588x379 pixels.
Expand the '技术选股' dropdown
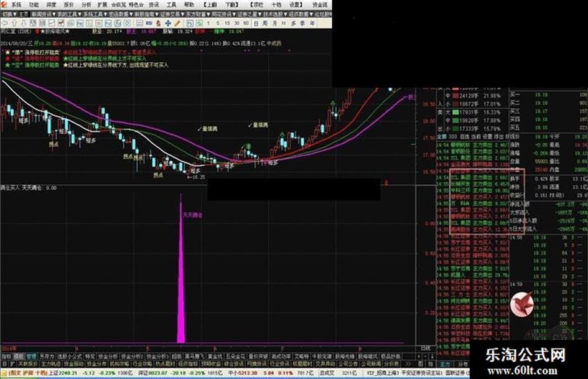(275, 14)
